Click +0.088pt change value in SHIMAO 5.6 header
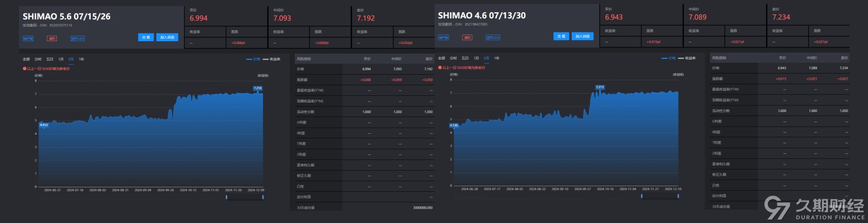The width and height of the screenshot is (868, 223). [239, 43]
